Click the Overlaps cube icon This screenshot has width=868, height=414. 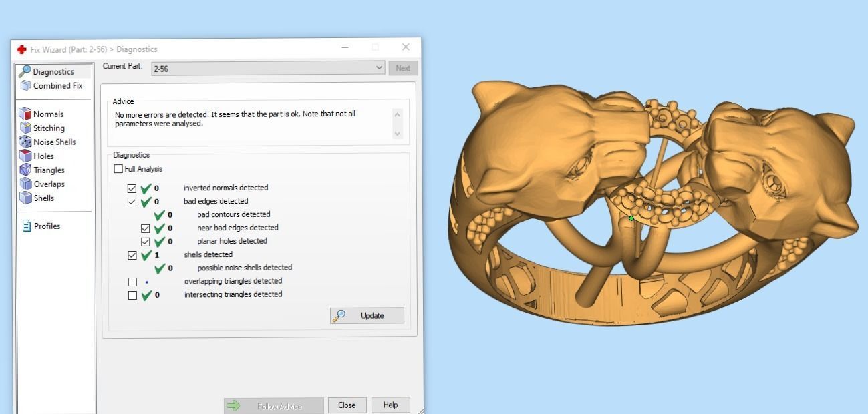click(25, 184)
